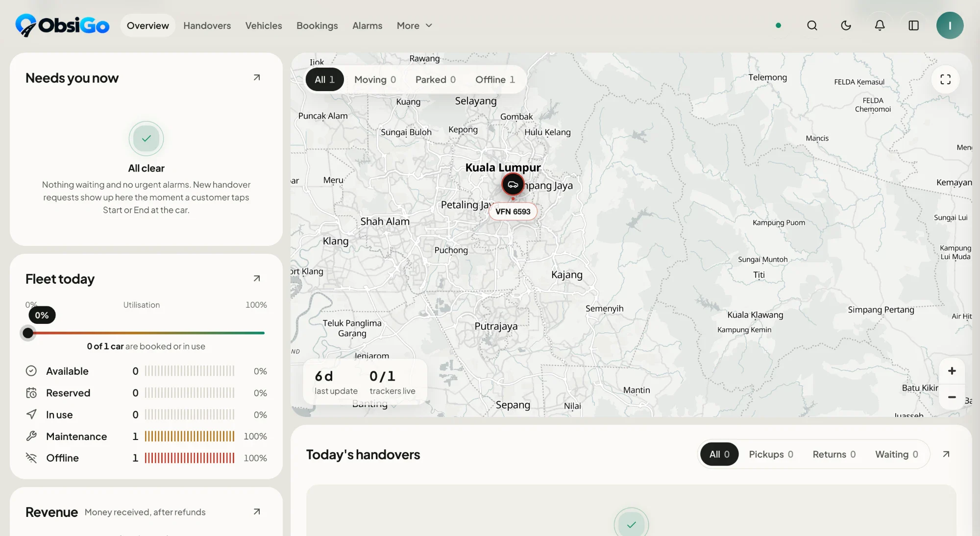This screenshot has width=980, height=536.
Task: Open the search magnifier icon
Action: 812,25
